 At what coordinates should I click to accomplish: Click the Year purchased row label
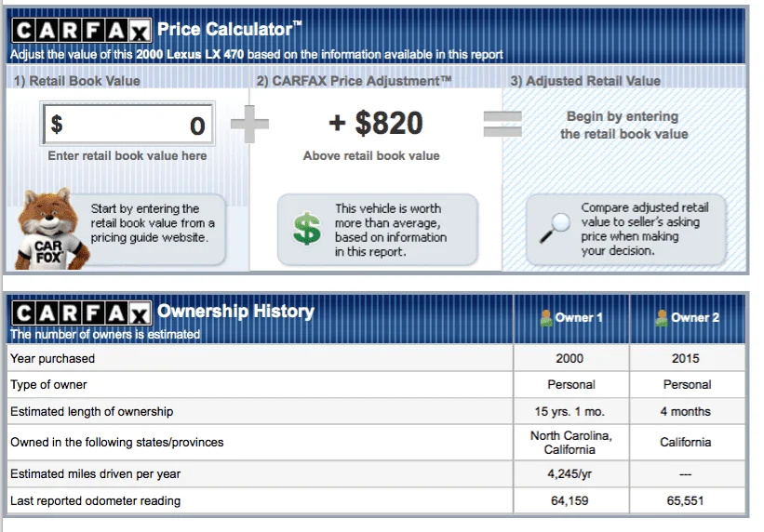pyautogui.click(x=53, y=359)
